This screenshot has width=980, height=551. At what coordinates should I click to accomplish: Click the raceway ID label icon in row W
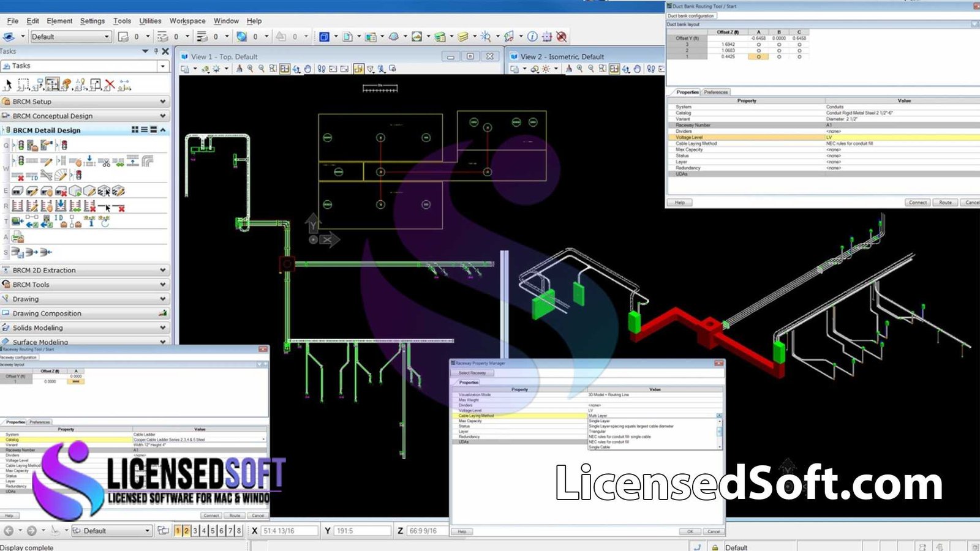click(32, 176)
